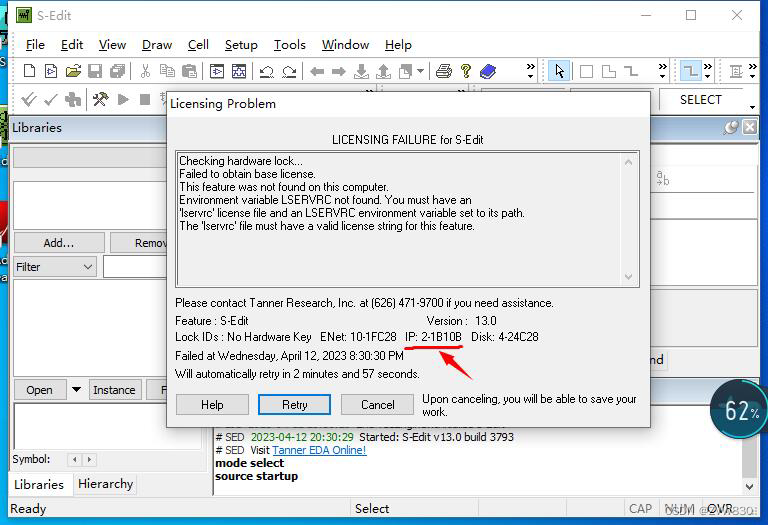768x525 pixels.
Task: Click the Open cell button
Action: click(x=39, y=390)
